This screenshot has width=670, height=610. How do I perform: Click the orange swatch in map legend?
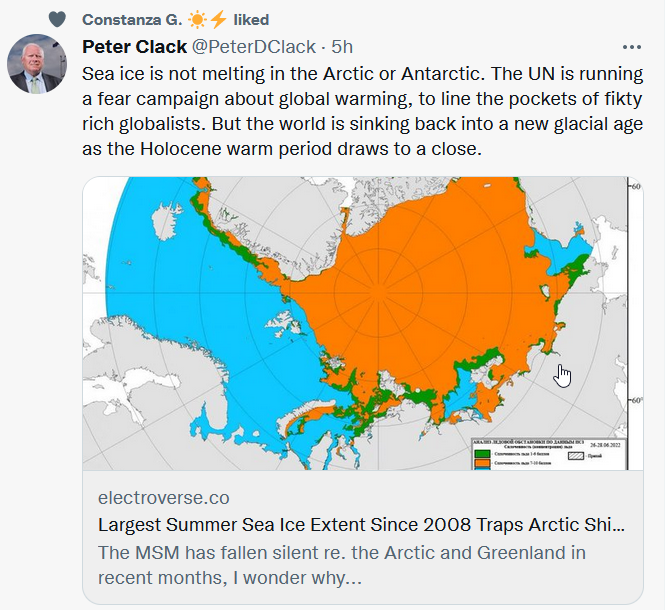[482, 463]
